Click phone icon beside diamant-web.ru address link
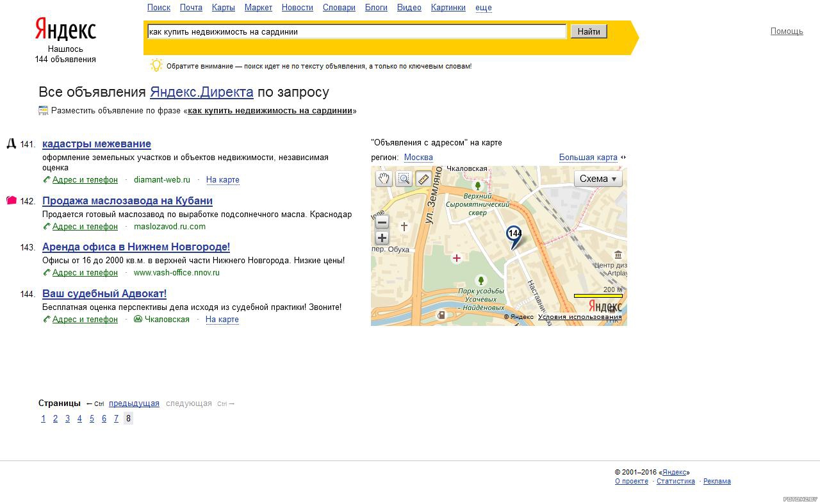Image resolution: width=820 pixels, height=504 pixels. click(x=46, y=179)
